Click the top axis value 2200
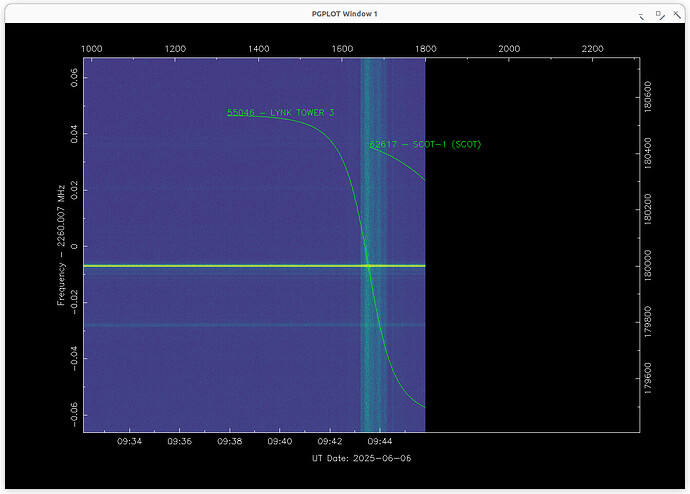The image size is (690, 494). pyautogui.click(x=593, y=49)
